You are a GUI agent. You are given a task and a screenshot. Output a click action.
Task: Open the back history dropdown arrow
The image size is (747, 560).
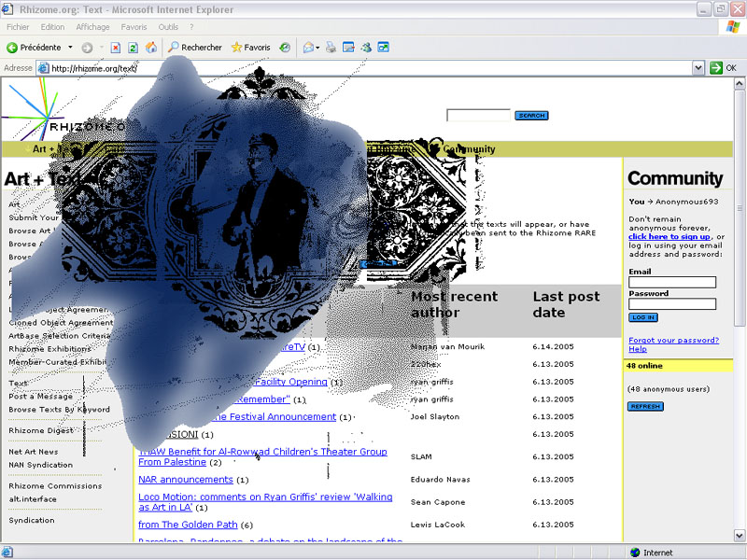(71, 48)
